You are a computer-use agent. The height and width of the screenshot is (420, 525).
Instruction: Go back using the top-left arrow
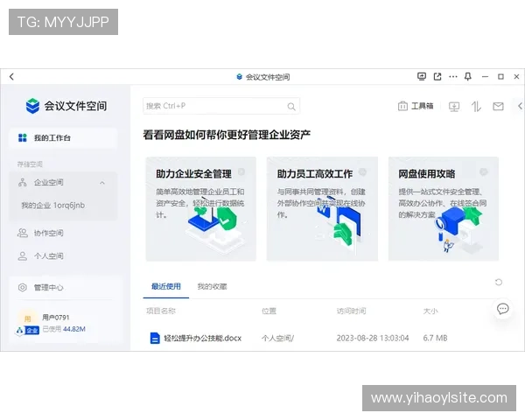(11, 77)
